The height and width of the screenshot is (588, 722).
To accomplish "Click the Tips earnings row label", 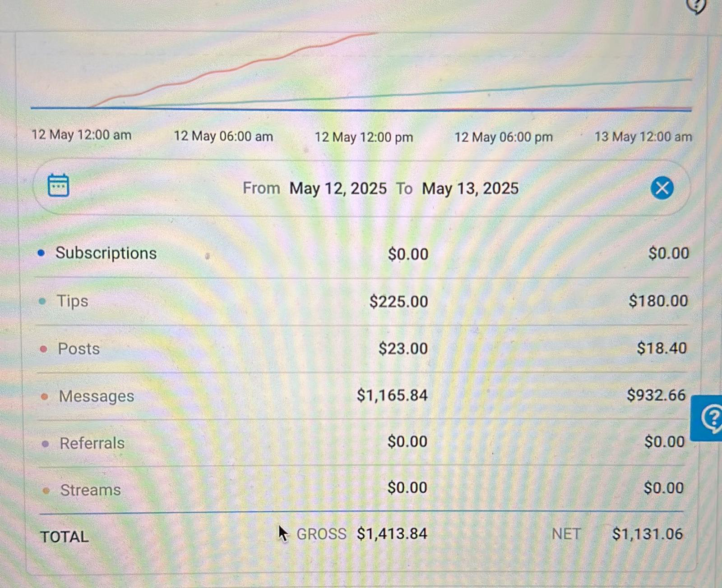I will (x=73, y=301).
